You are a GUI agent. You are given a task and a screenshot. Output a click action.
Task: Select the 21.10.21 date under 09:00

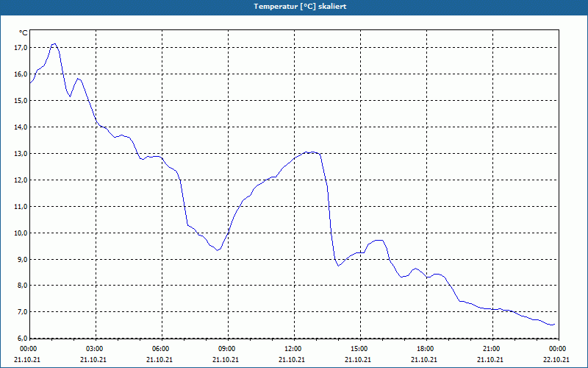[226, 360]
